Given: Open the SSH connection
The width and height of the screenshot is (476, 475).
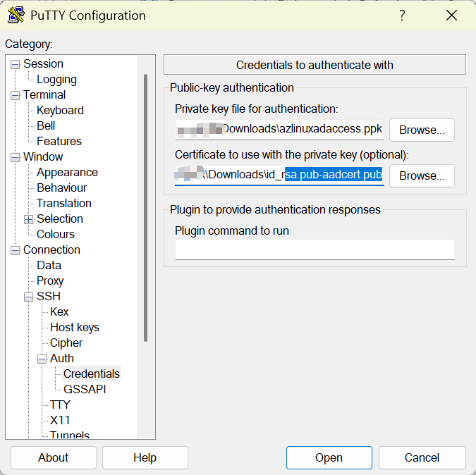Looking at the screenshot, I should (x=329, y=457).
